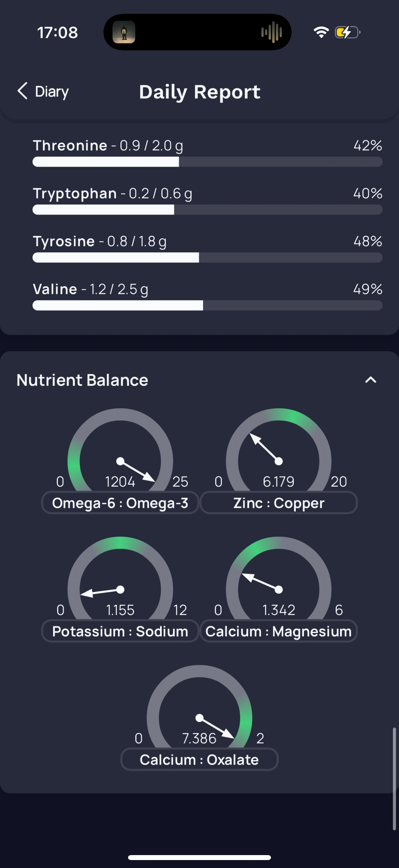Viewport: 399px width, 868px height.
Task: Open the Calcium : Oxalate label
Action: pos(199,759)
